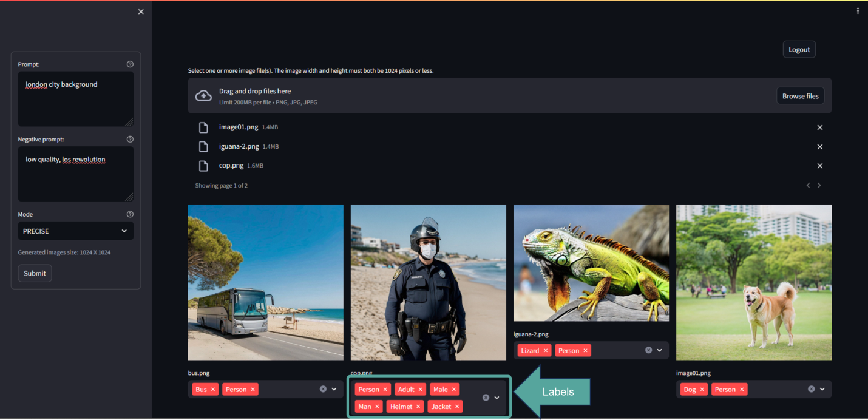
Task: Click the file icon beside image01.png
Action: coord(205,127)
